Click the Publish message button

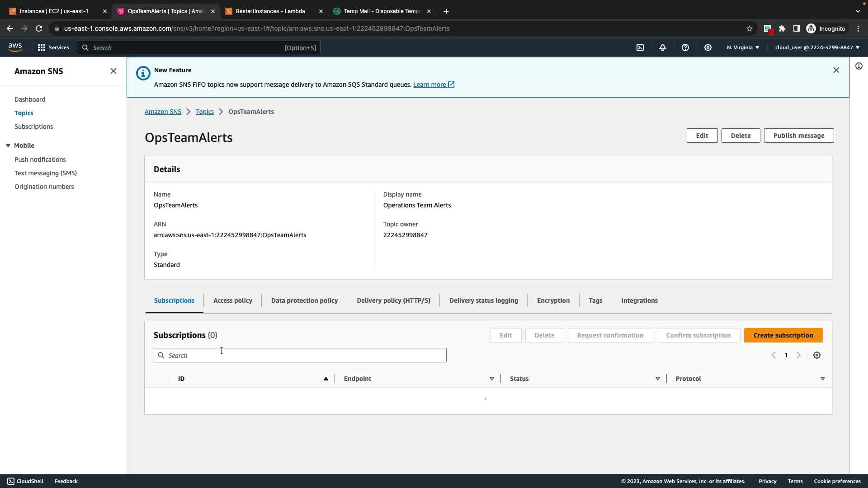(798, 136)
